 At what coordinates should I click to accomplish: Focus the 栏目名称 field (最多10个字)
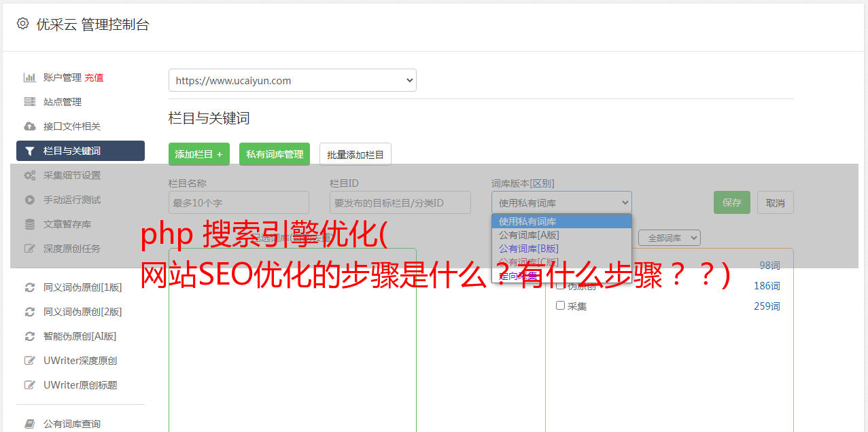pos(239,202)
